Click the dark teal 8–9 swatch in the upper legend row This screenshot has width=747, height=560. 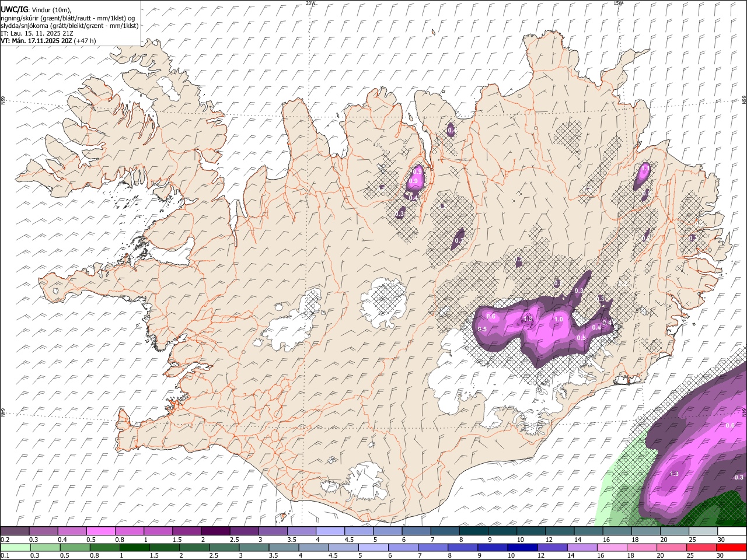click(x=474, y=531)
